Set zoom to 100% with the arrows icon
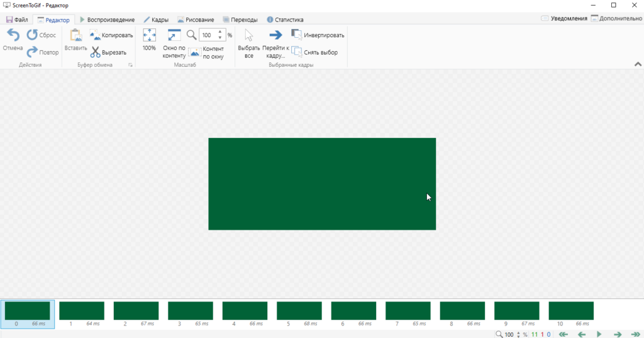 click(149, 35)
